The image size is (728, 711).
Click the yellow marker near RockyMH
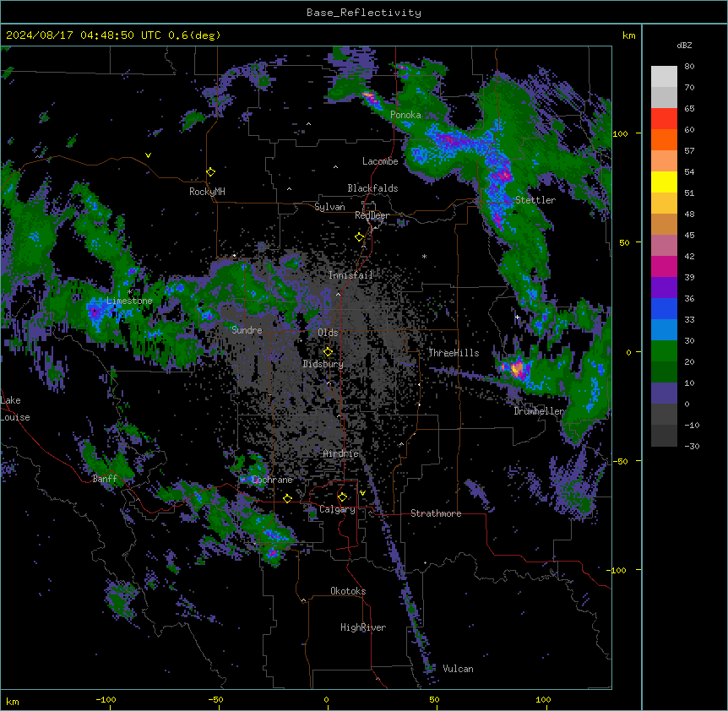click(211, 172)
